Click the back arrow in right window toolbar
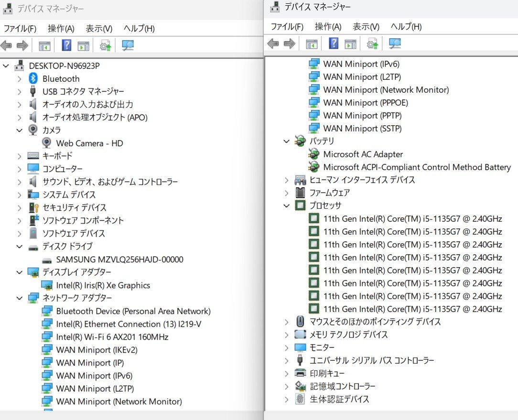 coord(273,44)
